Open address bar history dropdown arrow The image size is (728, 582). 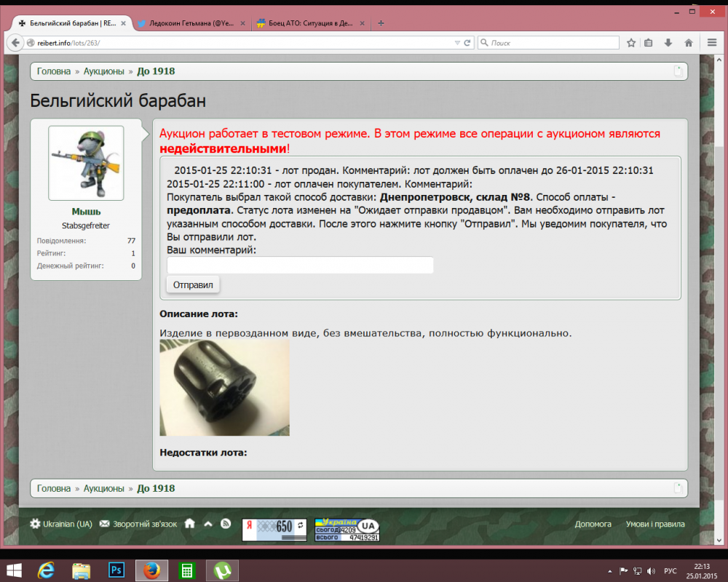tap(457, 43)
